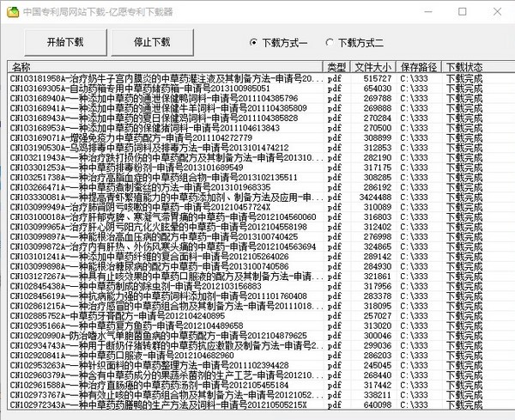This screenshot has width=515, height=420.
Task: Select row CN103168943A 夏日保健鸡饲料
Action: click(x=261, y=118)
